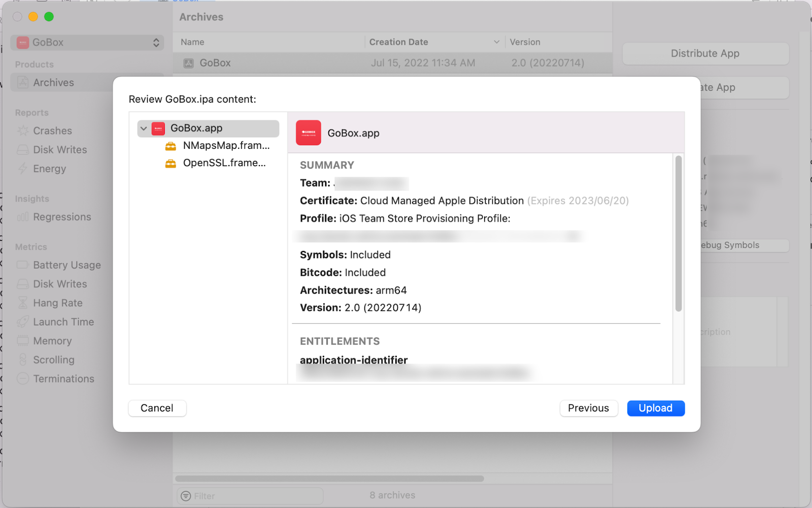The image size is (812, 508).
Task: Click the Jul 15, 2022 creation date cell
Action: 423,63
